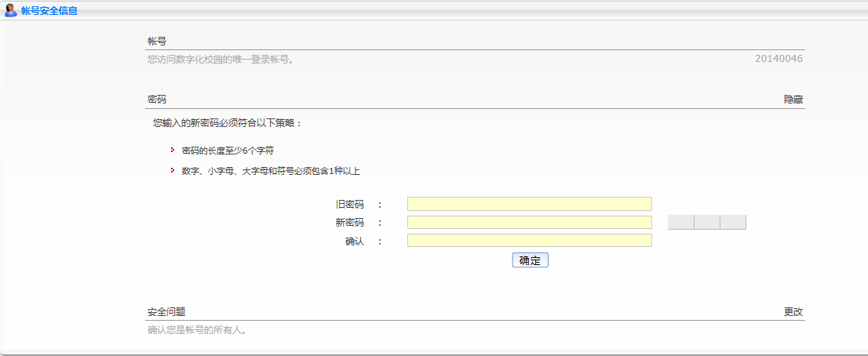This screenshot has width=868, height=356.
Task: Click the last password strength indicator segment
Action: [733, 222]
